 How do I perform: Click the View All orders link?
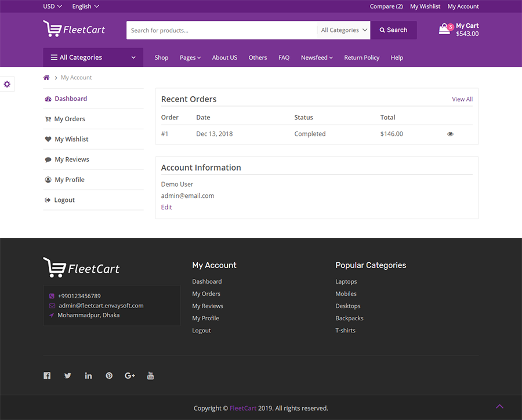(462, 99)
